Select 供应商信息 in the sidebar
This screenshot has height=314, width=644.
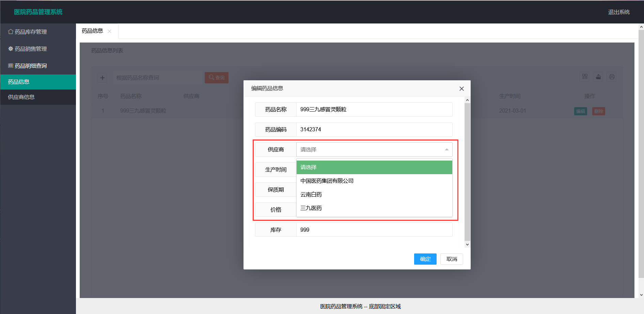coord(38,97)
